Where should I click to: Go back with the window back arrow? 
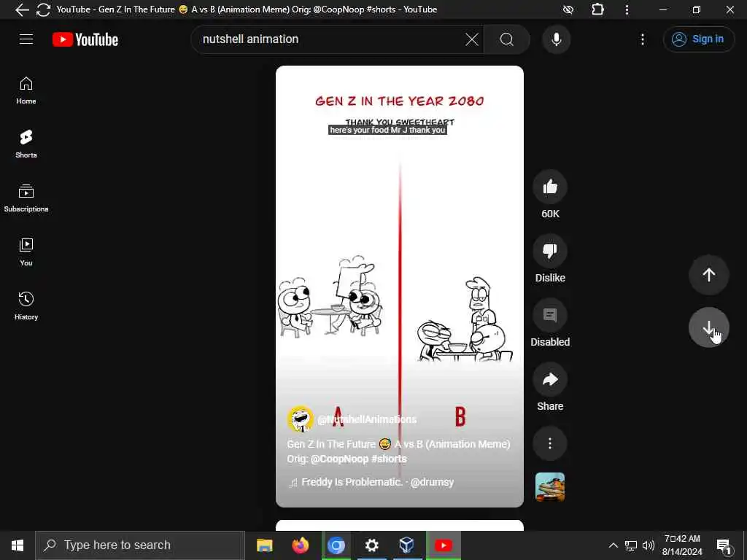[22, 9]
